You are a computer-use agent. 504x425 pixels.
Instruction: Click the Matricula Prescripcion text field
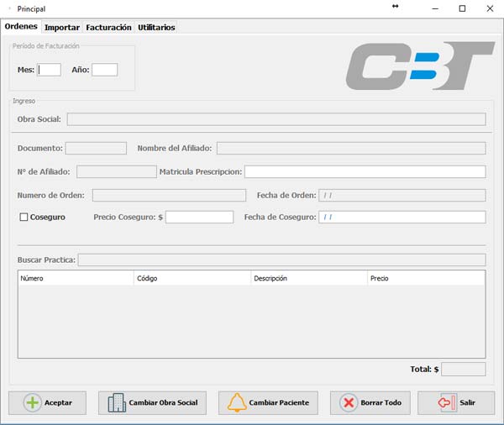(365, 172)
